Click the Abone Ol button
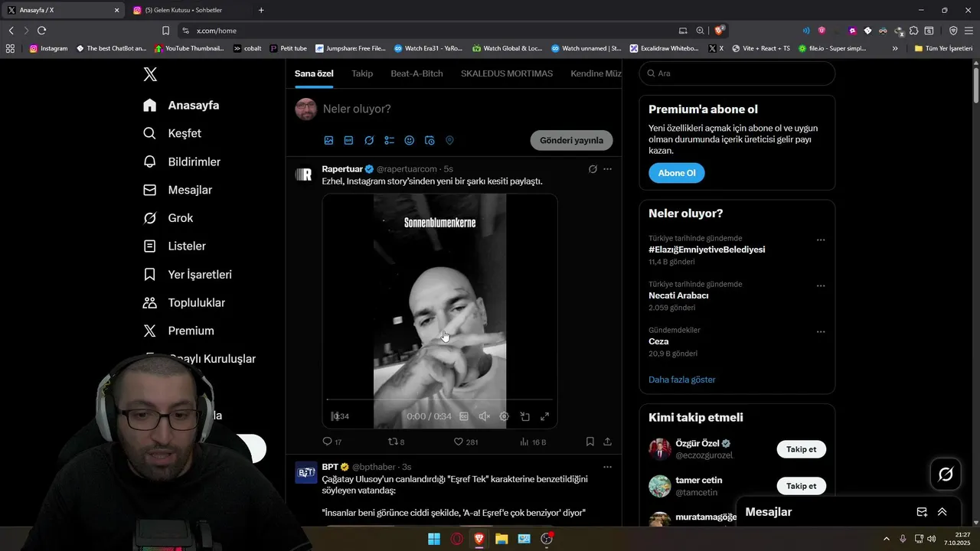The image size is (980, 551). click(677, 173)
